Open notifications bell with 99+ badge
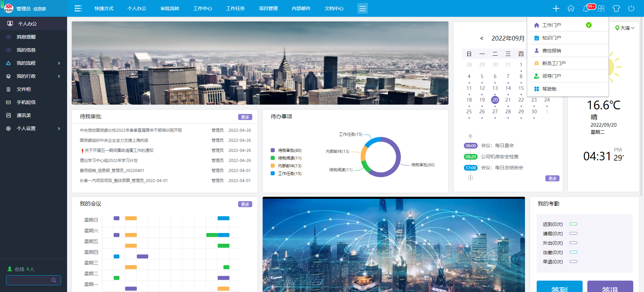Screen dimensions: 644x292 point(586,8)
